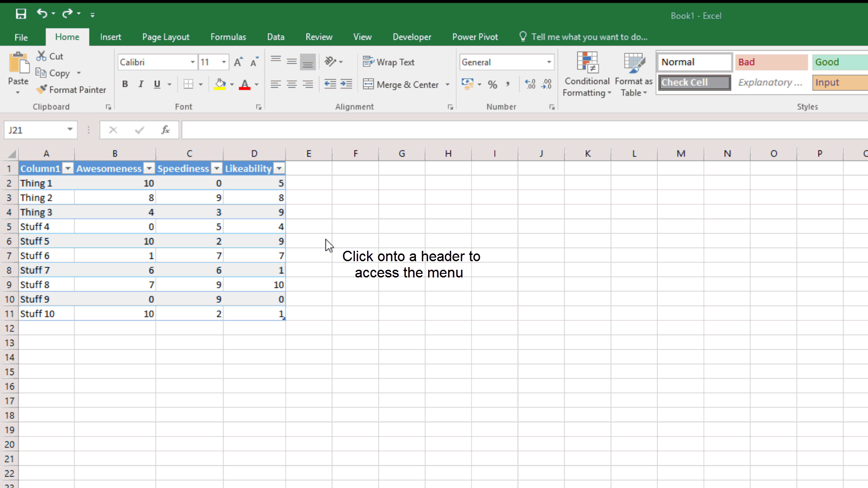Click Middle Align icon

click(x=292, y=61)
